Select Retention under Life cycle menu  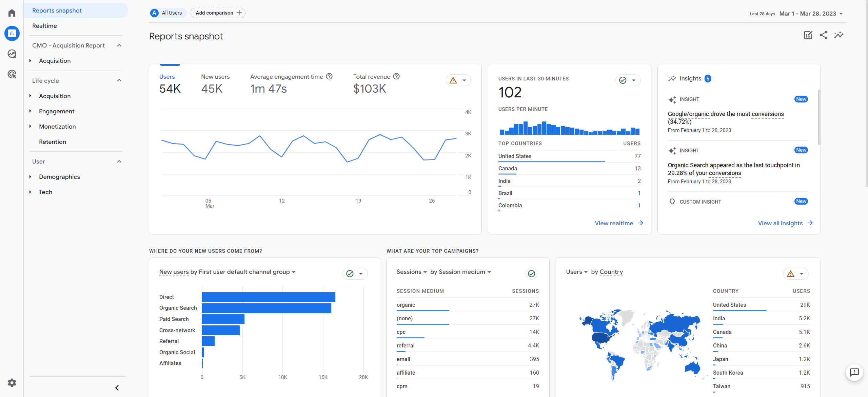pos(53,142)
